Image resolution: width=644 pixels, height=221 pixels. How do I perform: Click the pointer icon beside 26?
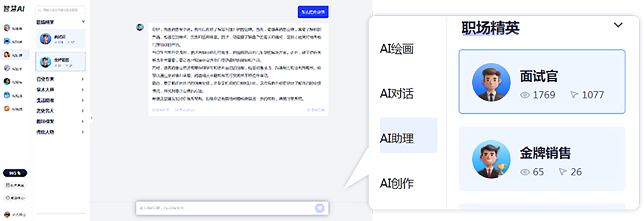pyautogui.click(x=563, y=172)
